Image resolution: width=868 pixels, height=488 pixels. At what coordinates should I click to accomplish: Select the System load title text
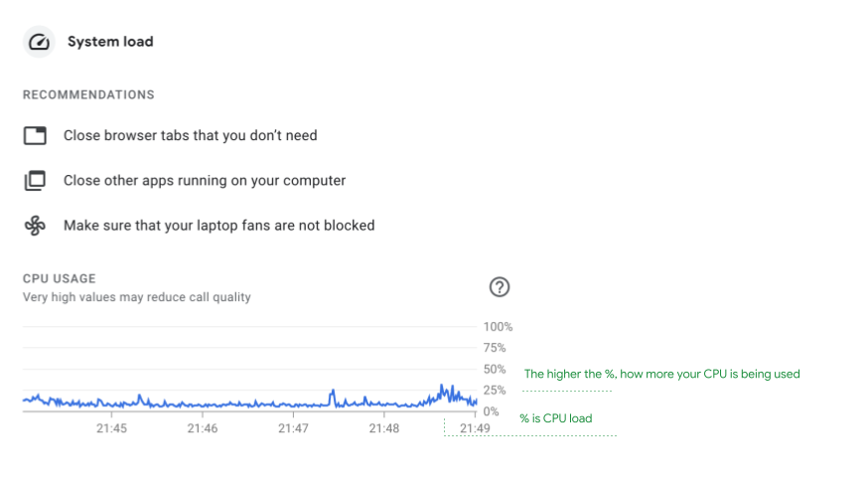110,42
